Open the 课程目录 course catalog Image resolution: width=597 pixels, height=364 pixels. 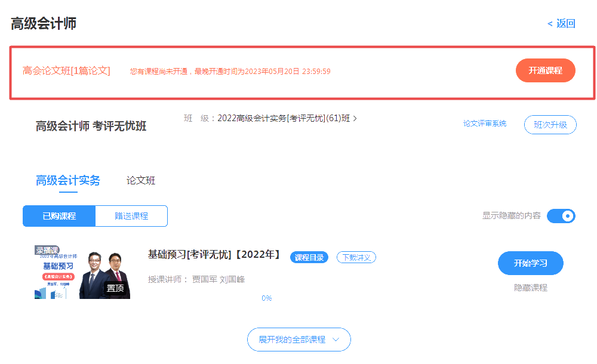coord(309,257)
